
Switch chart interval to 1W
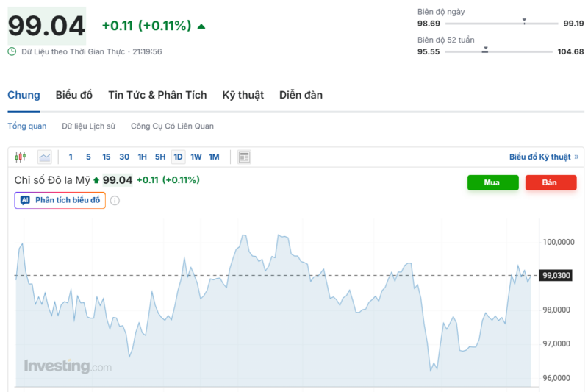(x=196, y=157)
